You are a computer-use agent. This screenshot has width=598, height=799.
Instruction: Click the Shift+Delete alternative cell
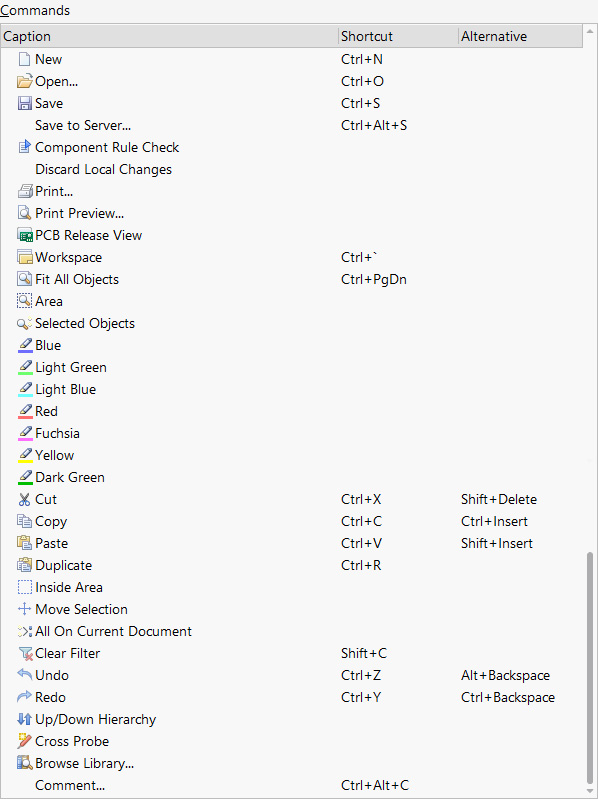tap(499, 499)
